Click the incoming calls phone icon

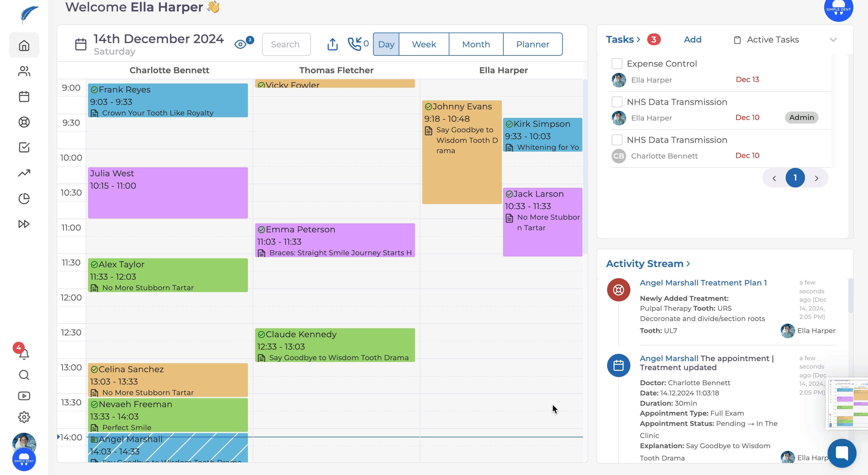(354, 44)
